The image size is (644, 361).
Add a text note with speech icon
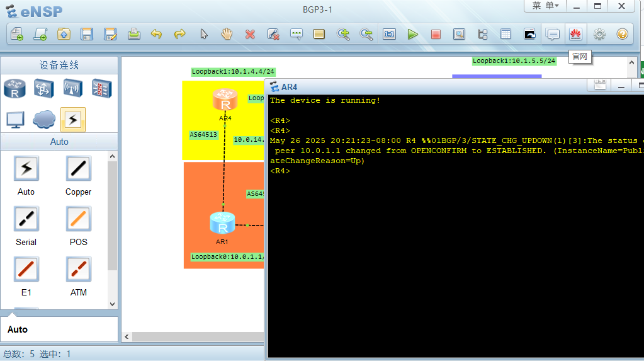point(296,34)
